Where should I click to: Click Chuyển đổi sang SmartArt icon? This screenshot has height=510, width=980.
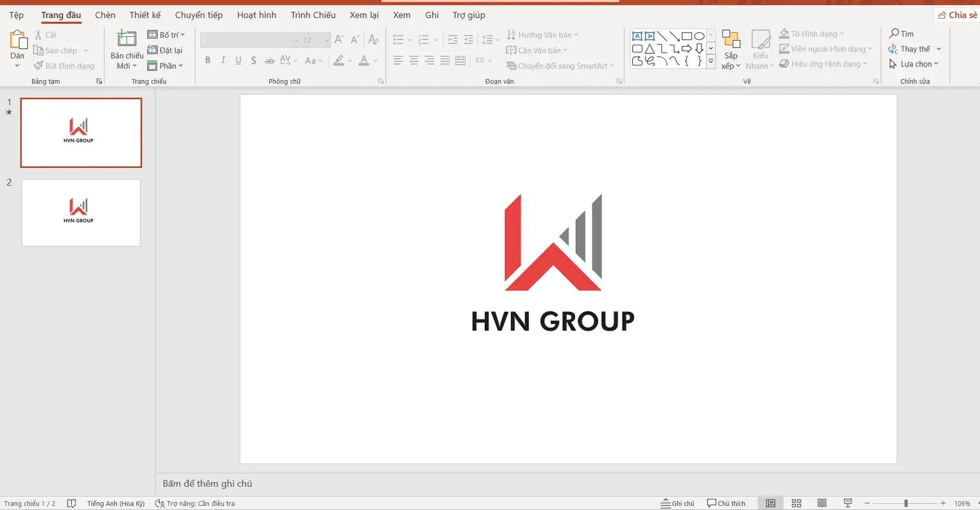pyautogui.click(x=511, y=66)
